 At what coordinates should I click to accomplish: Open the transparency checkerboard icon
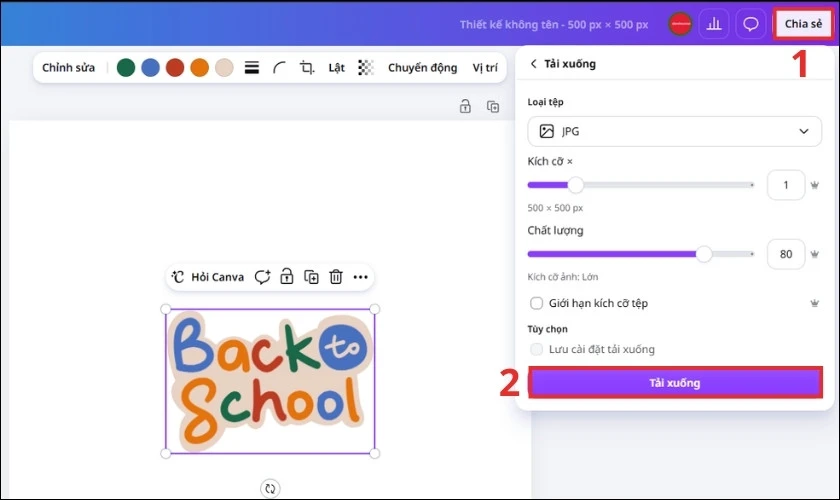365,68
